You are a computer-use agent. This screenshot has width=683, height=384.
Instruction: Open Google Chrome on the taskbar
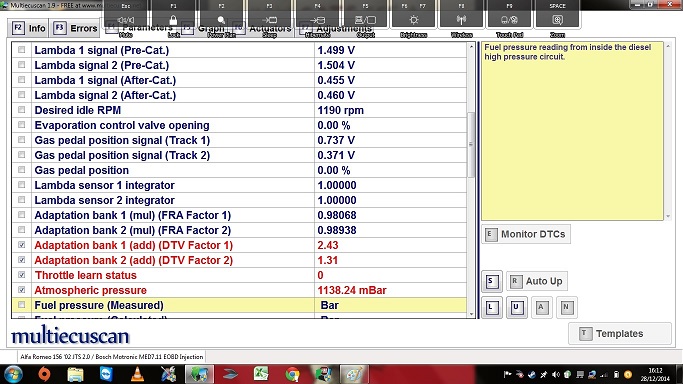click(292, 374)
